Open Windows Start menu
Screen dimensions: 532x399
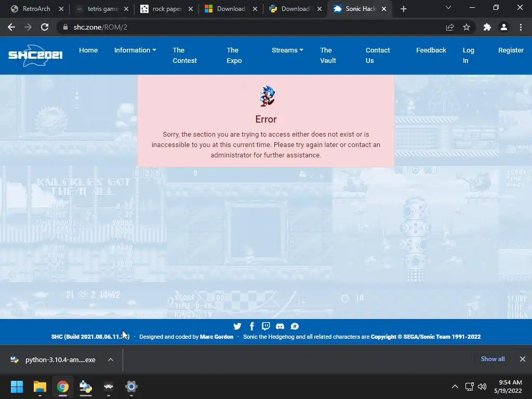click(x=17, y=387)
